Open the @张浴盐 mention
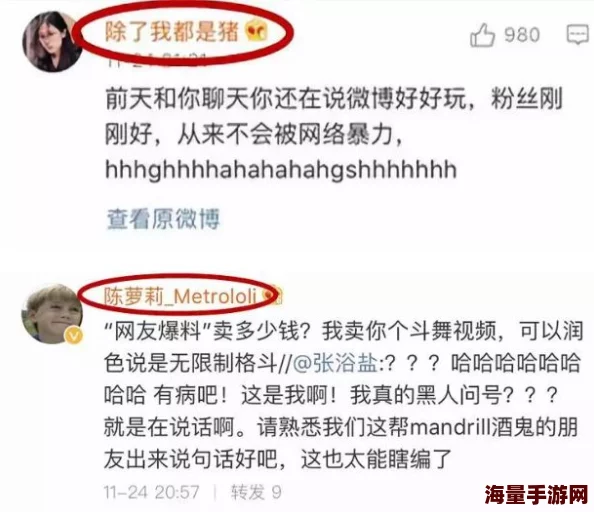Image resolution: width=594 pixels, height=513 pixels. coord(335,363)
